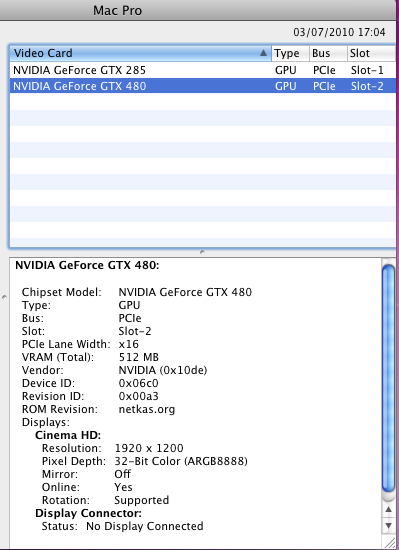Click the date stamp 03/07/2010 17:04
The image size is (399, 550).
pyautogui.click(x=339, y=32)
